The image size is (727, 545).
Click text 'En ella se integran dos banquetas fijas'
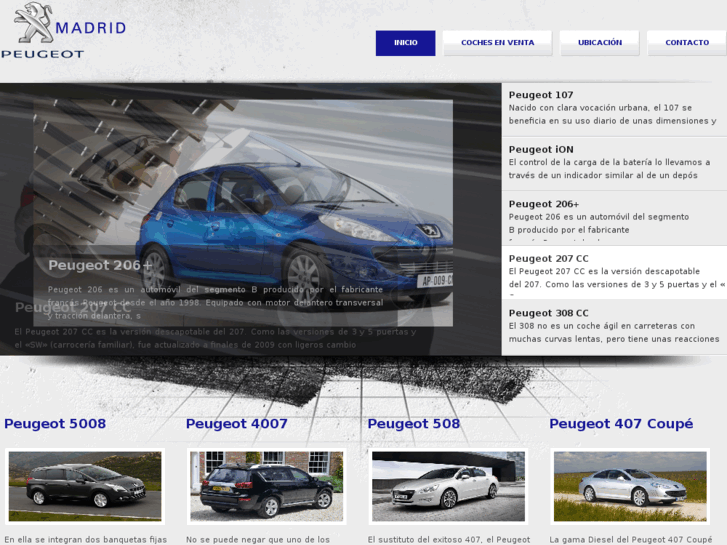[85, 540]
